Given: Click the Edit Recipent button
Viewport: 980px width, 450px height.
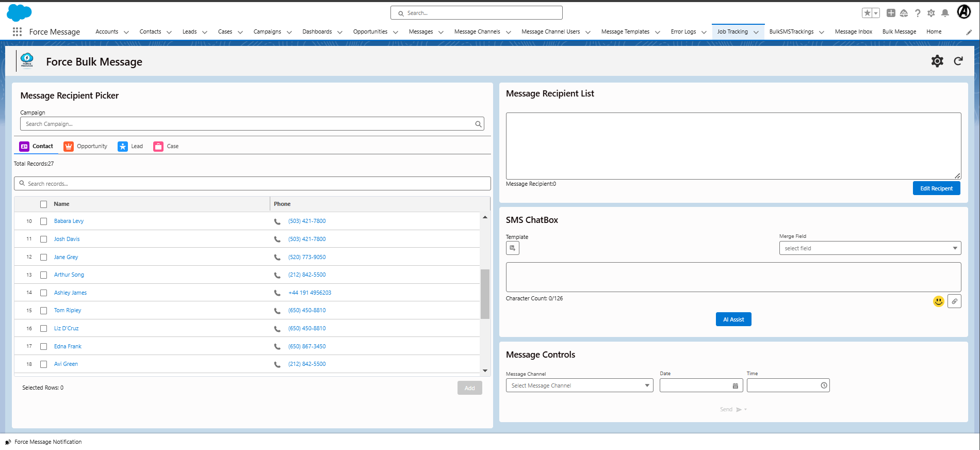Looking at the screenshot, I should coord(936,188).
